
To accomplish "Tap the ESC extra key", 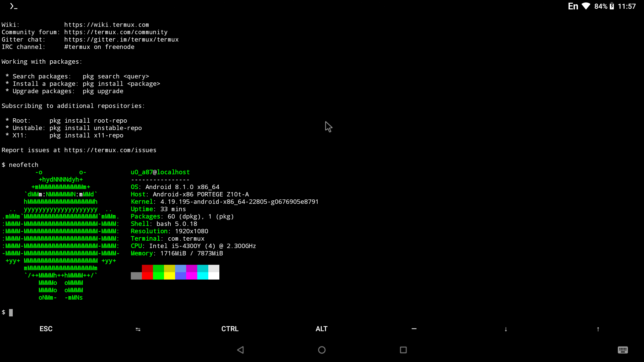I will coord(46,329).
